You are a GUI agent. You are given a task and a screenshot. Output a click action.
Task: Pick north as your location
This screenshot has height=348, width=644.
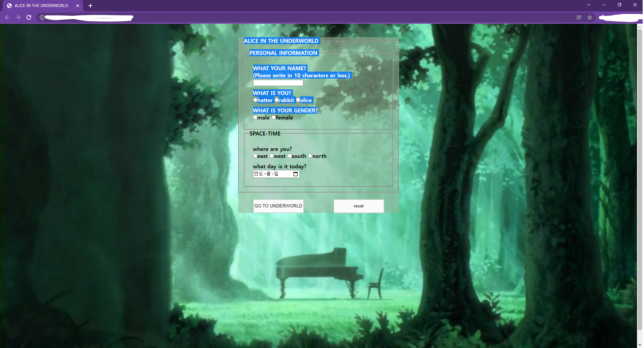310,156
